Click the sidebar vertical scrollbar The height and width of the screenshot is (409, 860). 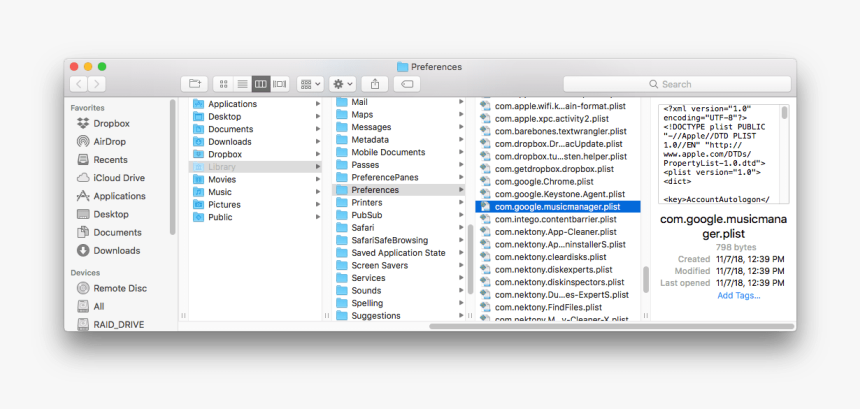[173, 166]
